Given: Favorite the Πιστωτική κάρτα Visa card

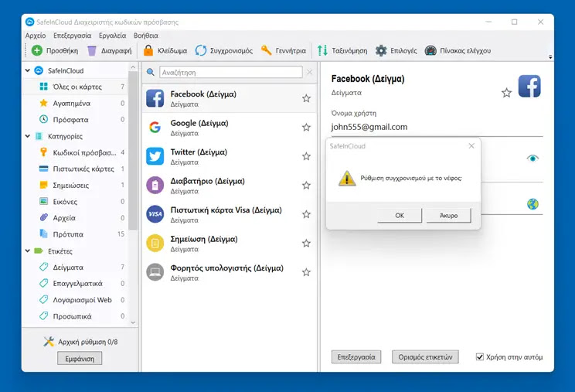Looking at the screenshot, I should click(x=306, y=214).
